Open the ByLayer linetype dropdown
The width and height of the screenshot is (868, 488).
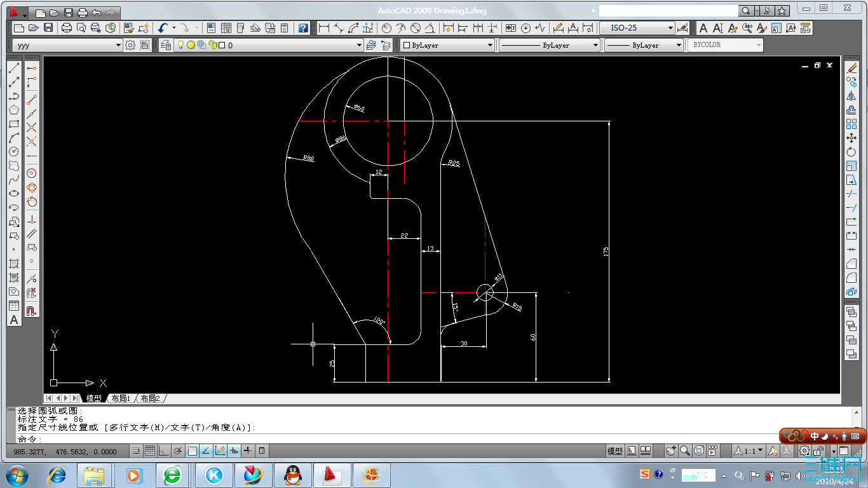[550, 45]
